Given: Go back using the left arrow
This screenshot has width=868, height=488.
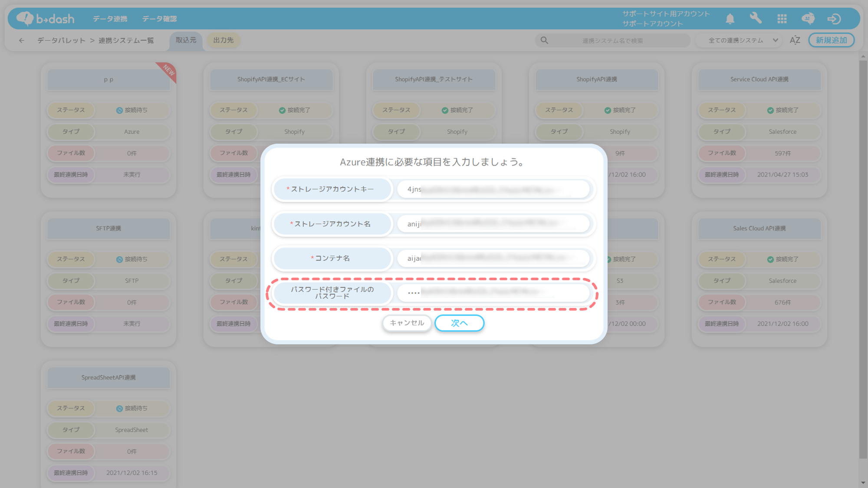Looking at the screenshot, I should 22,40.
